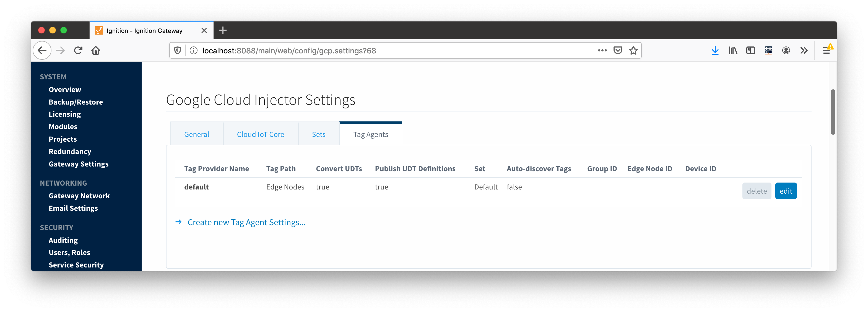Click Create new Tag Agent Settings link
Screen dimensions: 868x312
tap(246, 222)
